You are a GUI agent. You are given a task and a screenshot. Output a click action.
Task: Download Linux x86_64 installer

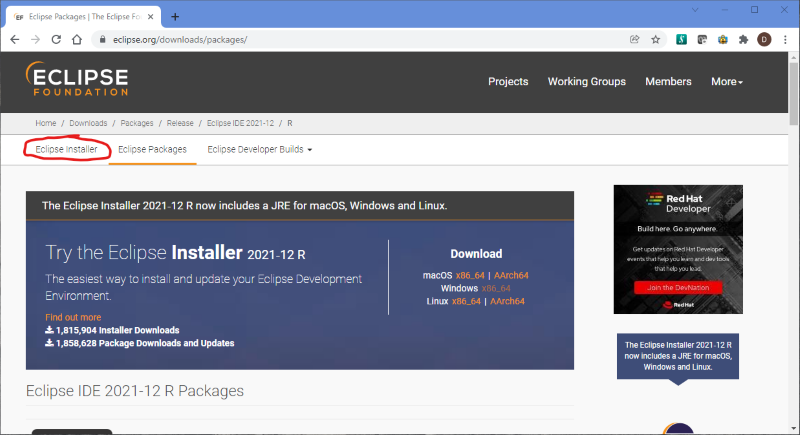point(466,301)
